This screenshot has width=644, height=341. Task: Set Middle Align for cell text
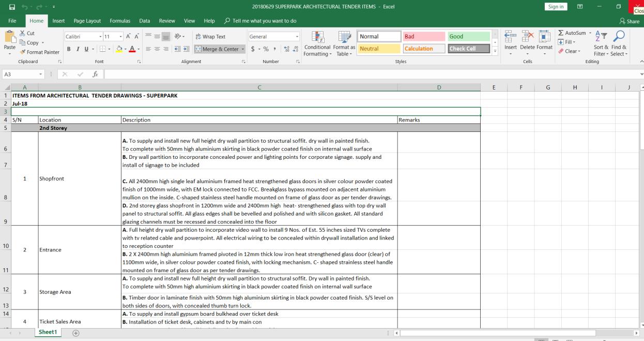[x=157, y=37]
